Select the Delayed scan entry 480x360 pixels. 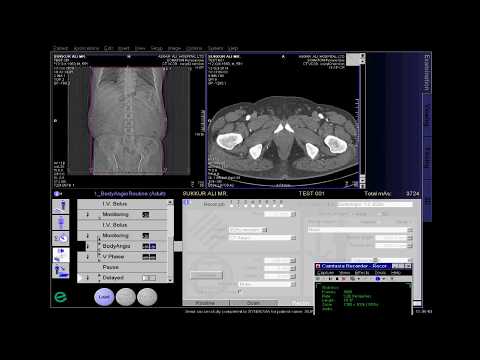point(122,278)
